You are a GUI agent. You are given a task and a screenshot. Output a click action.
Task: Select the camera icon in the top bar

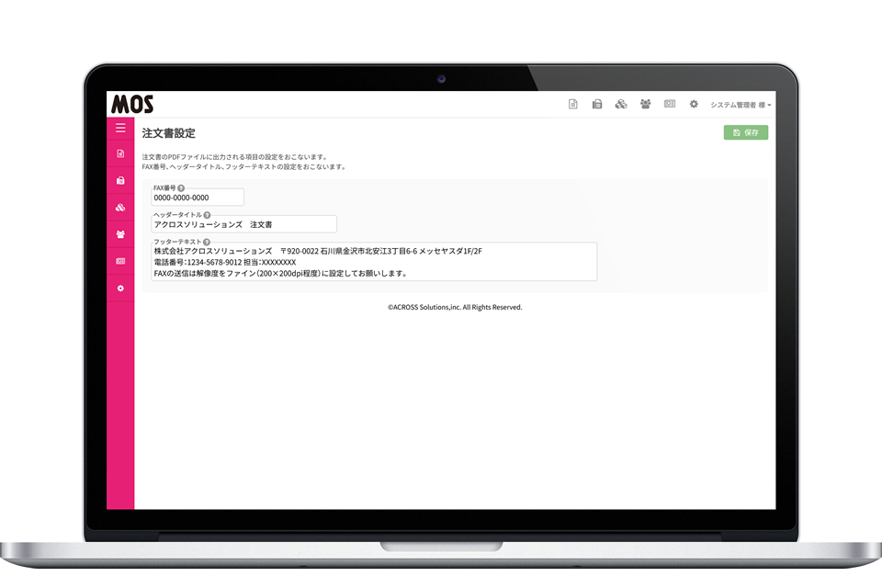pyautogui.click(x=670, y=104)
